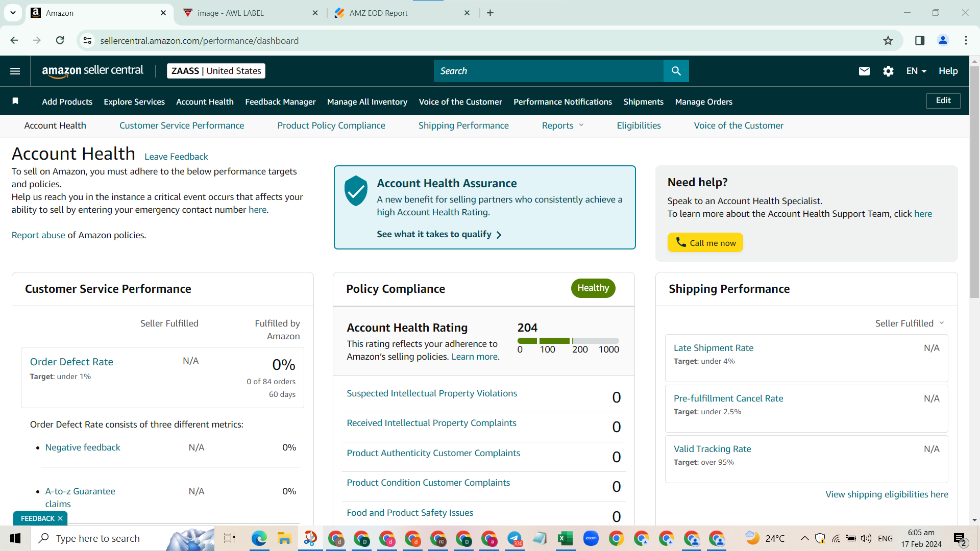
Task: Open the mail messages icon
Action: tap(864, 71)
